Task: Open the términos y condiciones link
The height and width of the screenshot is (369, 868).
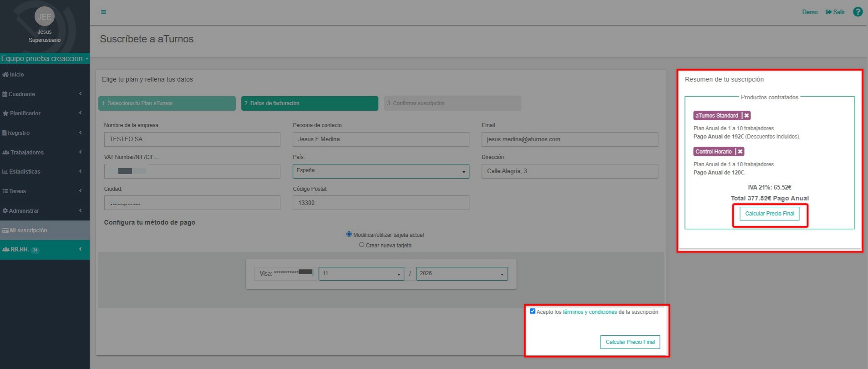Action: click(x=589, y=312)
